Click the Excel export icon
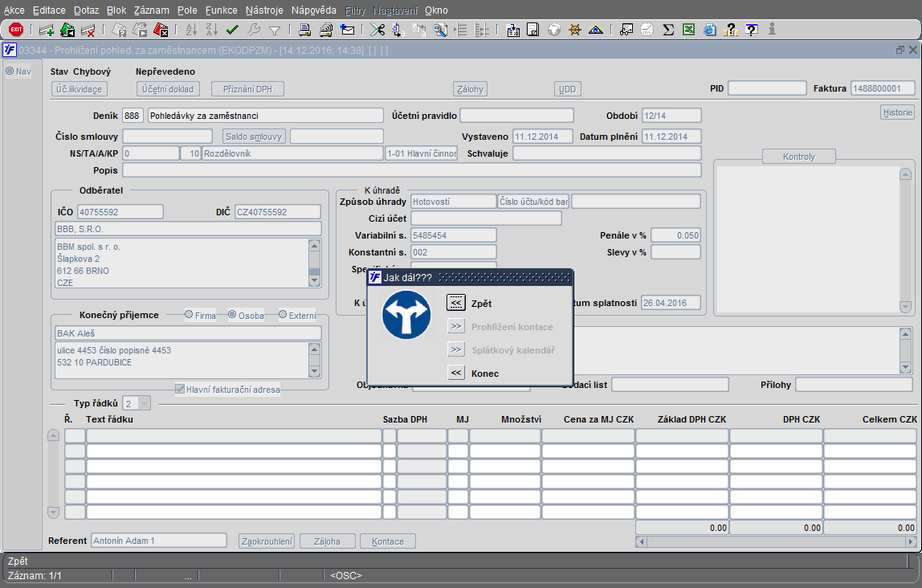Screen dimensions: 922x588 click(x=688, y=31)
